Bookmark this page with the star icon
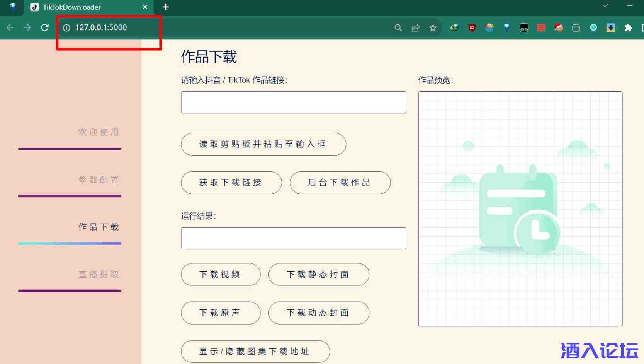The height and width of the screenshot is (364, 644). [433, 27]
